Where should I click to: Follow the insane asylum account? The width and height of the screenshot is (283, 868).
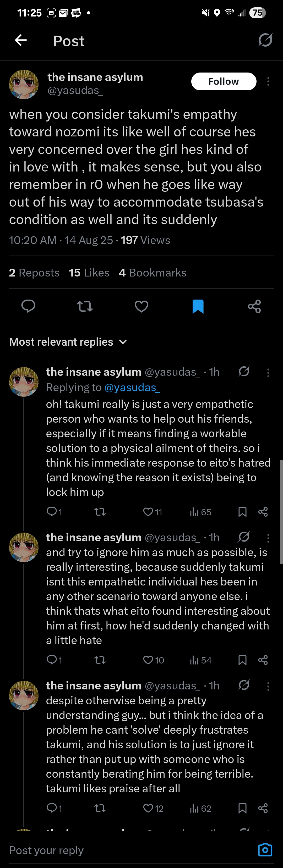point(224,81)
